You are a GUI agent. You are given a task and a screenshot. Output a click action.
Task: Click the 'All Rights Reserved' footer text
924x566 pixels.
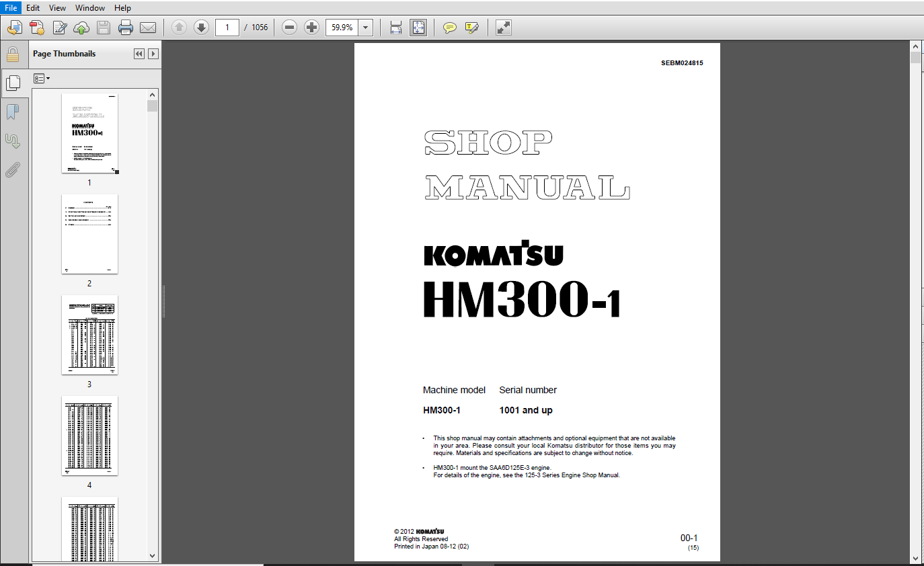pyautogui.click(x=421, y=539)
